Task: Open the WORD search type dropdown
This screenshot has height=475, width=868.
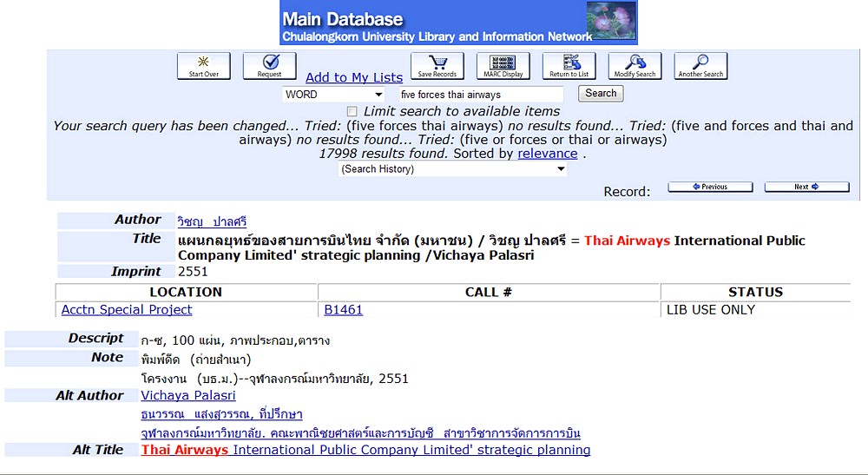Action: [x=334, y=95]
